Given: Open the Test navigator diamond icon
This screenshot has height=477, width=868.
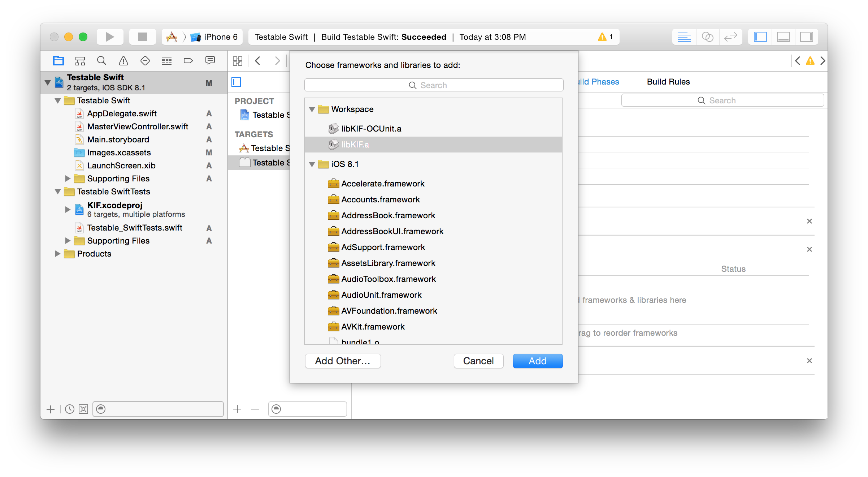Looking at the screenshot, I should point(145,61).
